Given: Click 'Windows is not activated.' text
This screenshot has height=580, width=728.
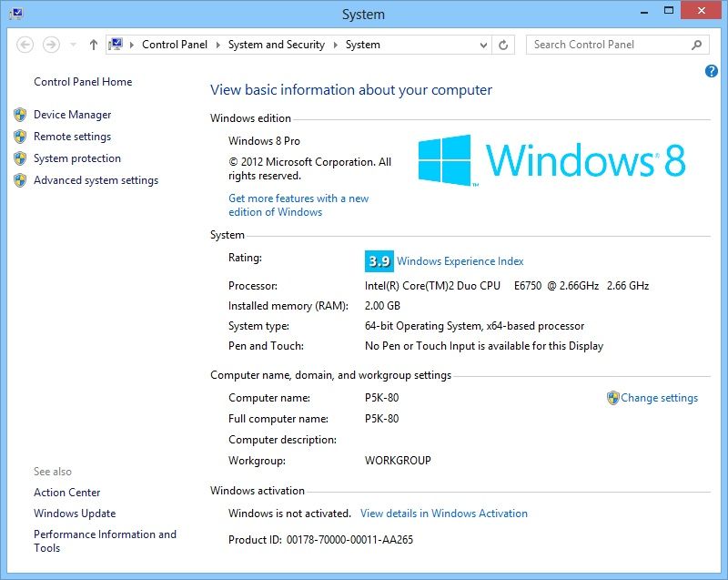Looking at the screenshot, I should click(289, 514).
